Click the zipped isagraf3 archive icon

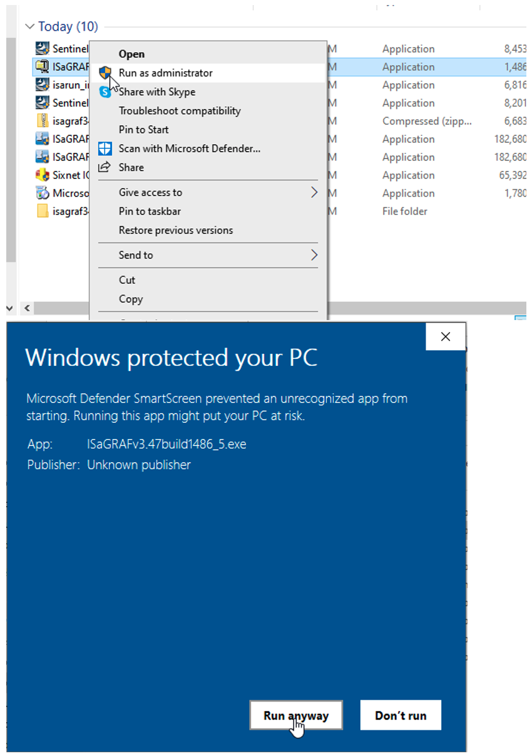(x=43, y=121)
